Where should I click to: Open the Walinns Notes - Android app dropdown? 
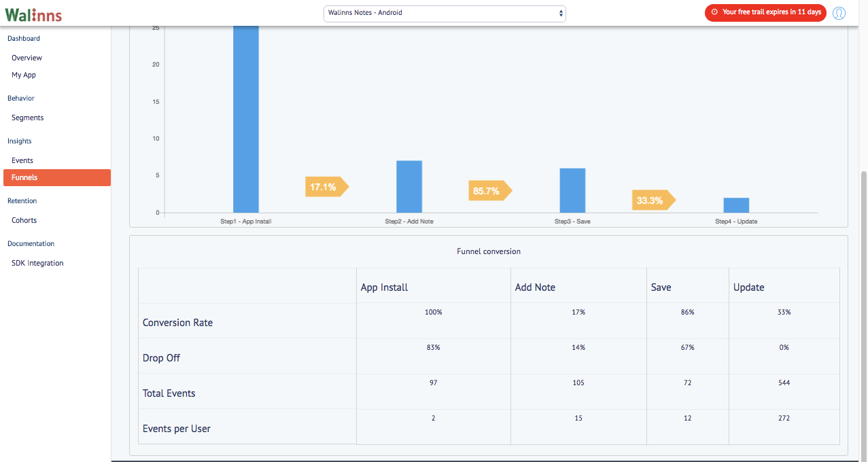pos(445,13)
